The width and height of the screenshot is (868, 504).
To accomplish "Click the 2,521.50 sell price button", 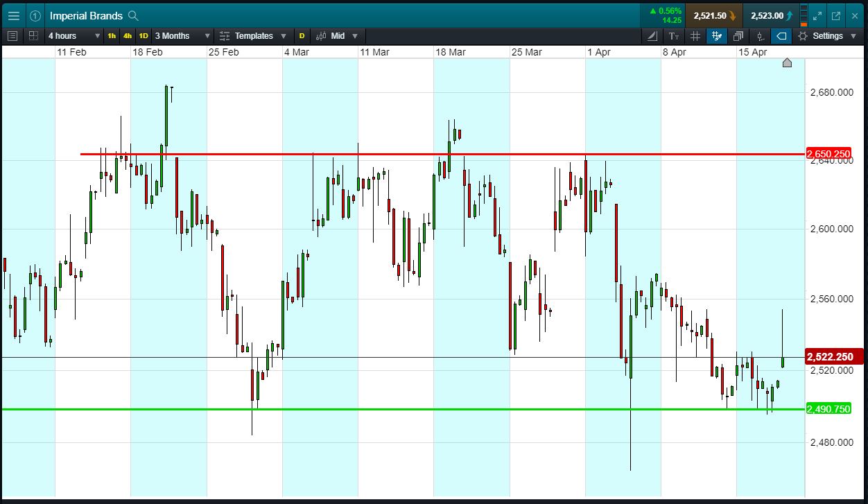I will click(x=714, y=15).
